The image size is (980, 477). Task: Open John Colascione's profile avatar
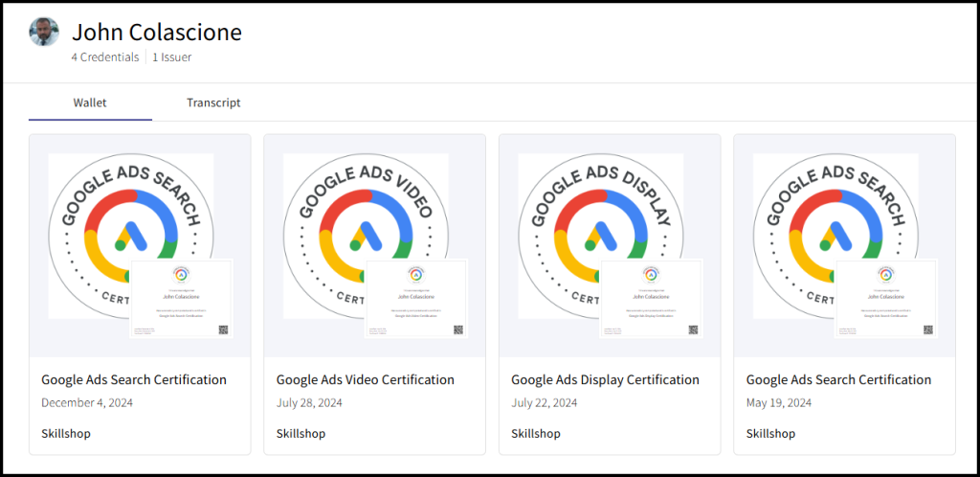(44, 32)
